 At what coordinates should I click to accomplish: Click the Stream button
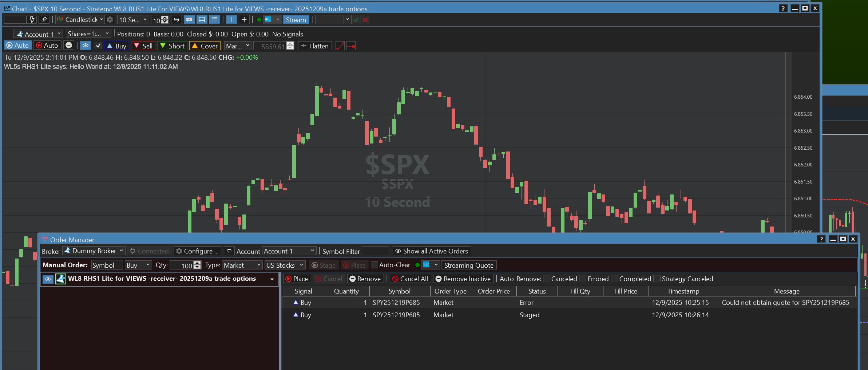point(296,20)
